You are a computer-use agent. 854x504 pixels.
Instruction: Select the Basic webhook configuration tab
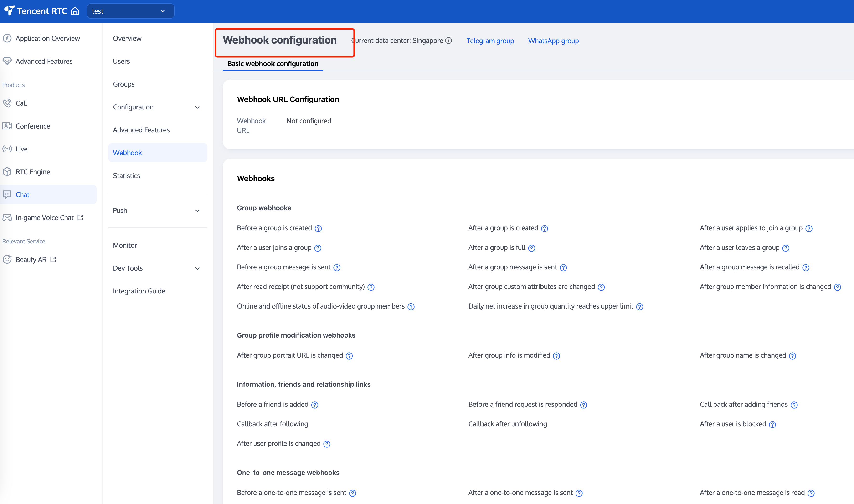click(273, 64)
